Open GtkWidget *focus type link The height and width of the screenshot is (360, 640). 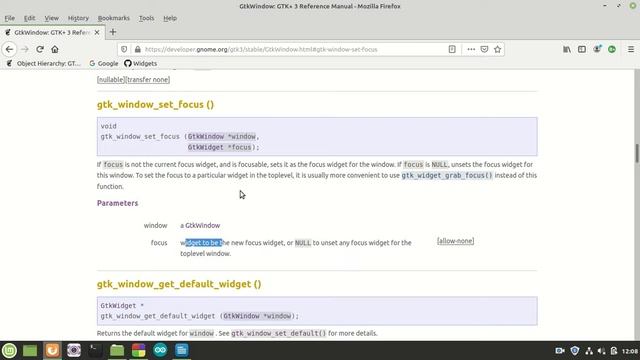point(220,147)
